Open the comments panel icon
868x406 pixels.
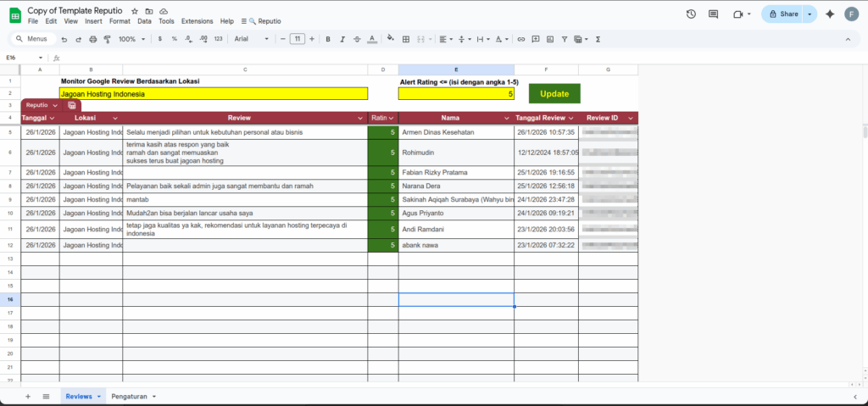click(x=714, y=14)
